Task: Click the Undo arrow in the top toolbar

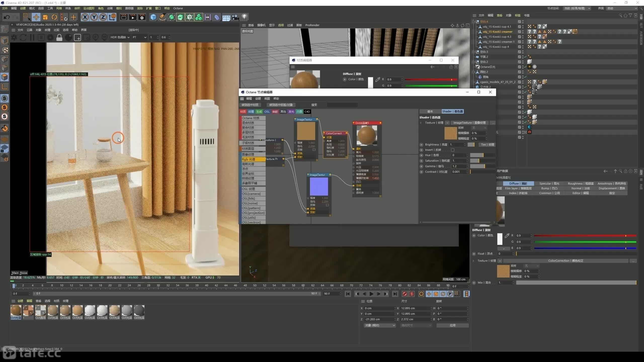Action: [x=7, y=17]
